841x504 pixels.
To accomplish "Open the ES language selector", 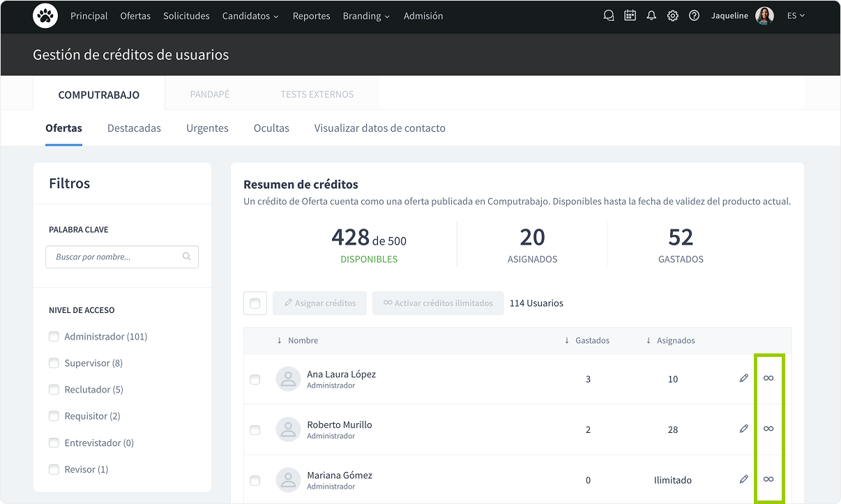I will 796,15.
